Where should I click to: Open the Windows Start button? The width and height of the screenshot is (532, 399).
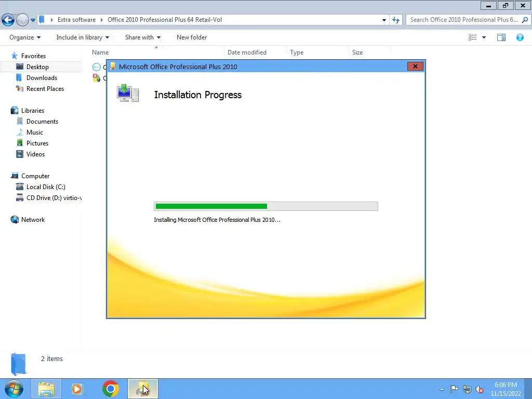point(14,389)
